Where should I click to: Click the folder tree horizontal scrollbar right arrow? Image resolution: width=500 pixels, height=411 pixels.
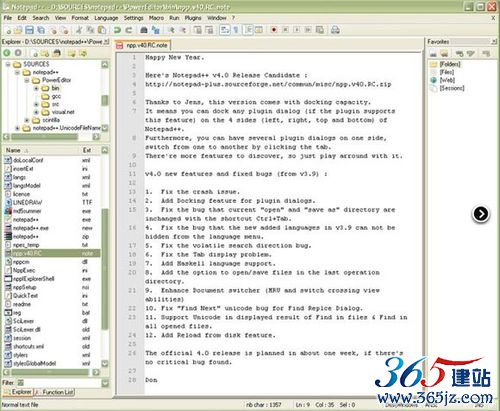coord(96,137)
